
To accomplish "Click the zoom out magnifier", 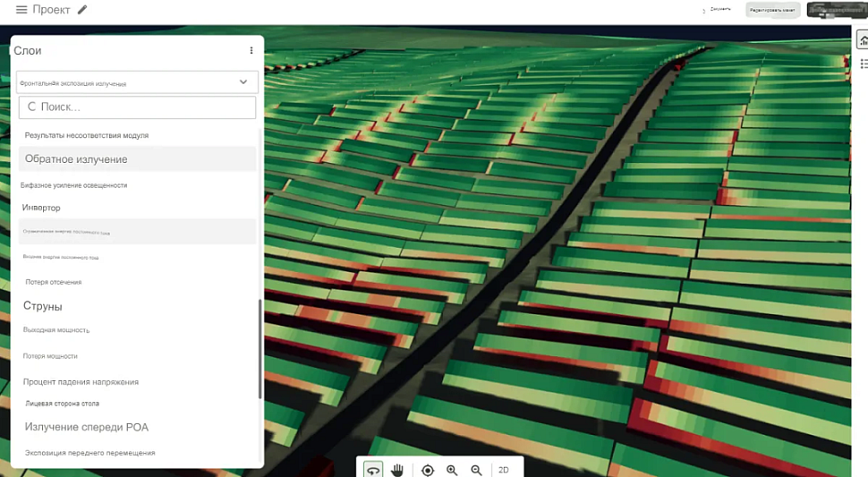I will (x=476, y=470).
